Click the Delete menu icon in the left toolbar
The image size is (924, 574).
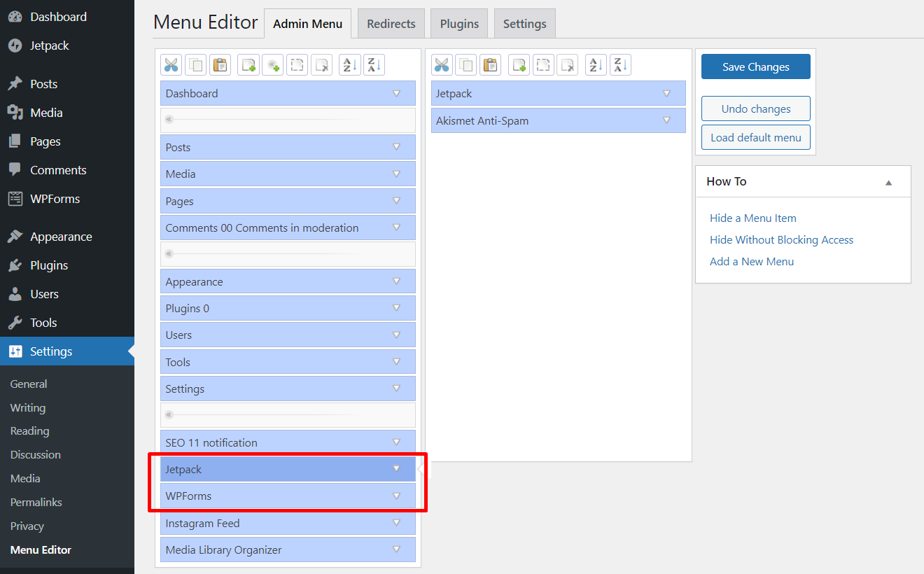coord(322,65)
